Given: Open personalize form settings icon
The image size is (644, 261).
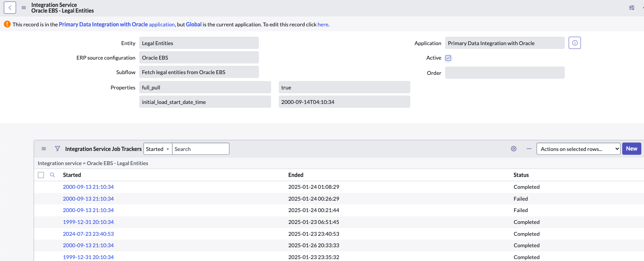Looking at the screenshot, I should 632,8.
